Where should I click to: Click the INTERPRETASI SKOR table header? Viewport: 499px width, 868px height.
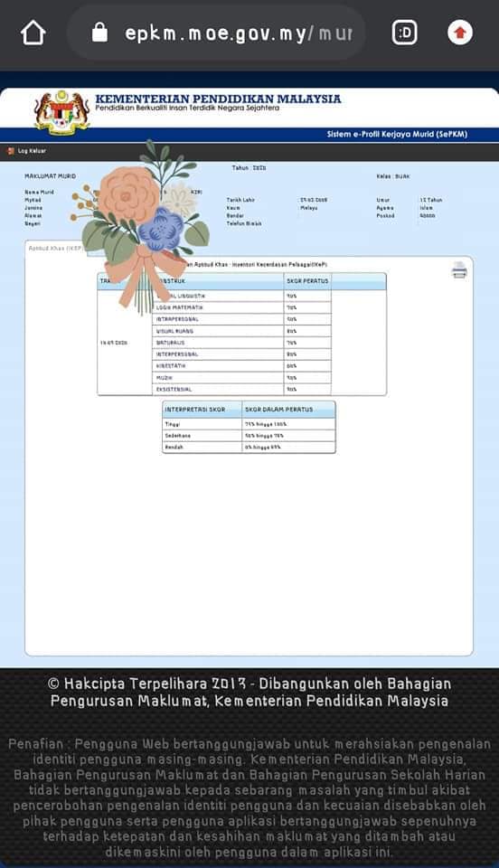click(202, 410)
